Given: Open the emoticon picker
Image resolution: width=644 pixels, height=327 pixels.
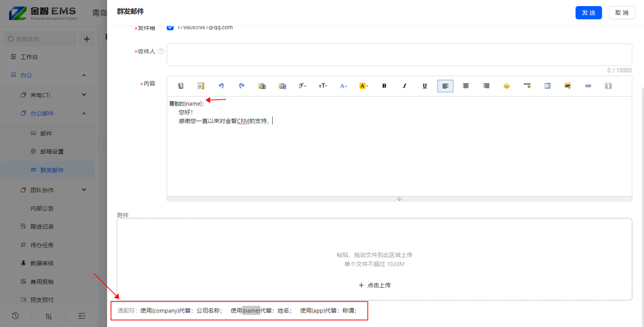Looking at the screenshot, I should click(507, 86).
